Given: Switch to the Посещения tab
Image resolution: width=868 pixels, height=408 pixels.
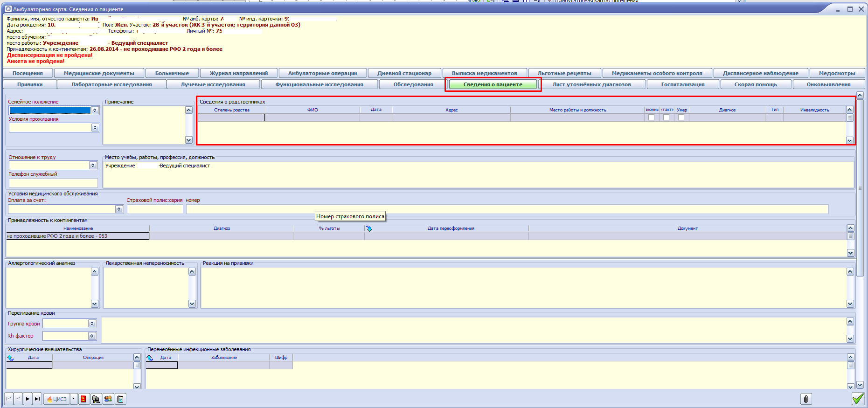Looking at the screenshot, I should [x=28, y=73].
